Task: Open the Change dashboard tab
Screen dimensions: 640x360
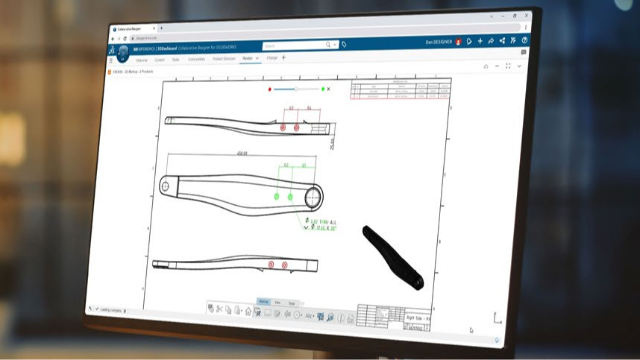Action: pyautogui.click(x=272, y=58)
